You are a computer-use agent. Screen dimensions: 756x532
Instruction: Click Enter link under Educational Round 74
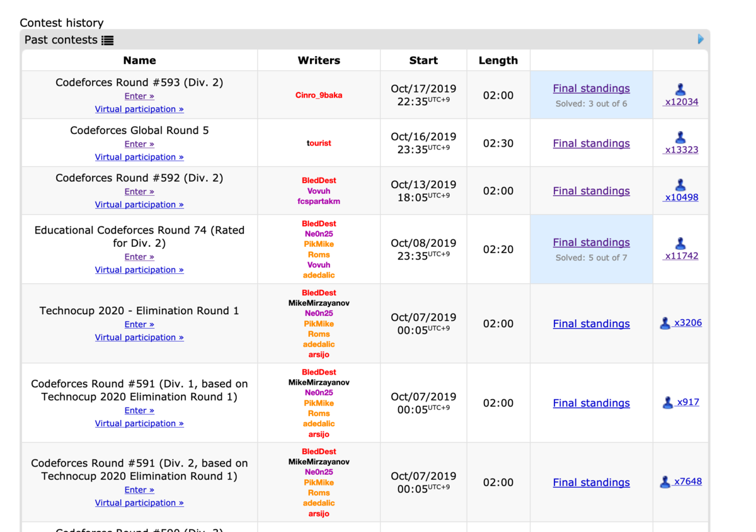(139, 257)
